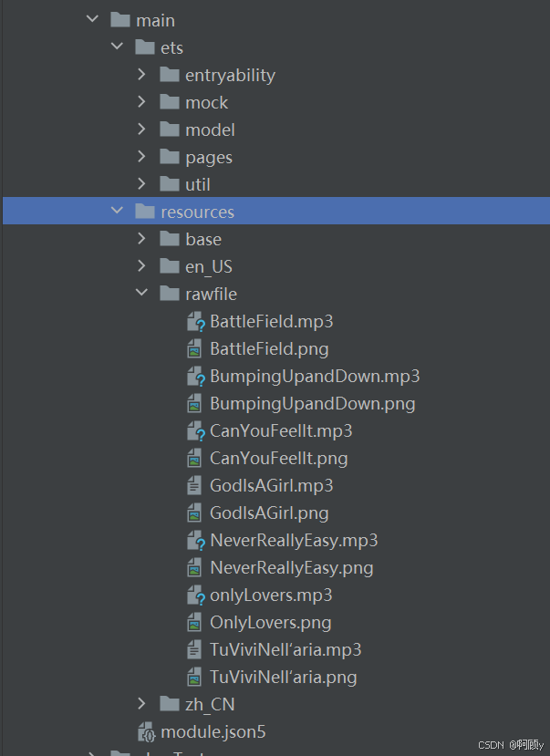This screenshot has width=550, height=756.
Task: Expand the pages folder arrow
Action: tap(142, 157)
